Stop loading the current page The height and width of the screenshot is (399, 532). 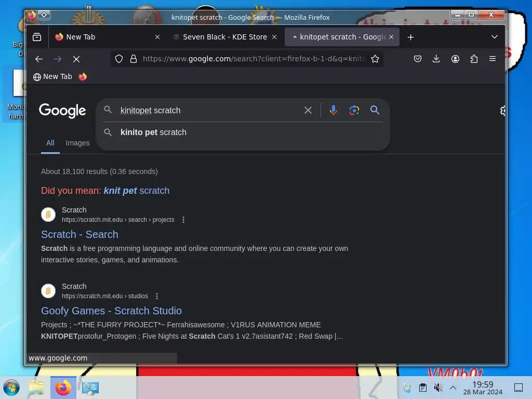(76, 59)
